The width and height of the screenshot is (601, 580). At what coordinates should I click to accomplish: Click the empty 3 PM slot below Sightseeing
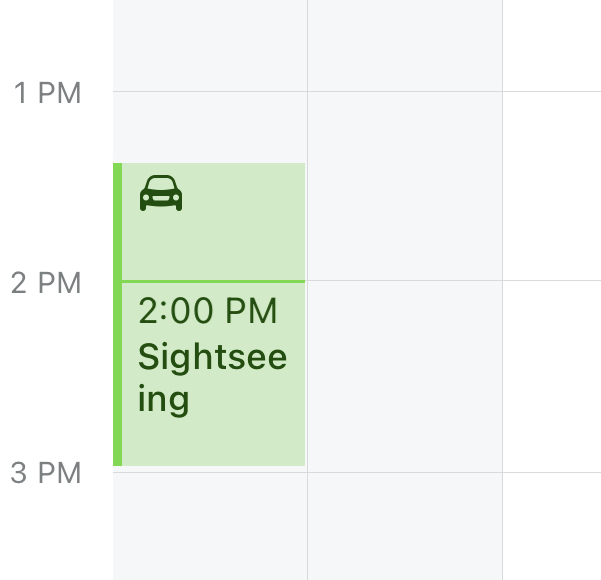pos(210,526)
